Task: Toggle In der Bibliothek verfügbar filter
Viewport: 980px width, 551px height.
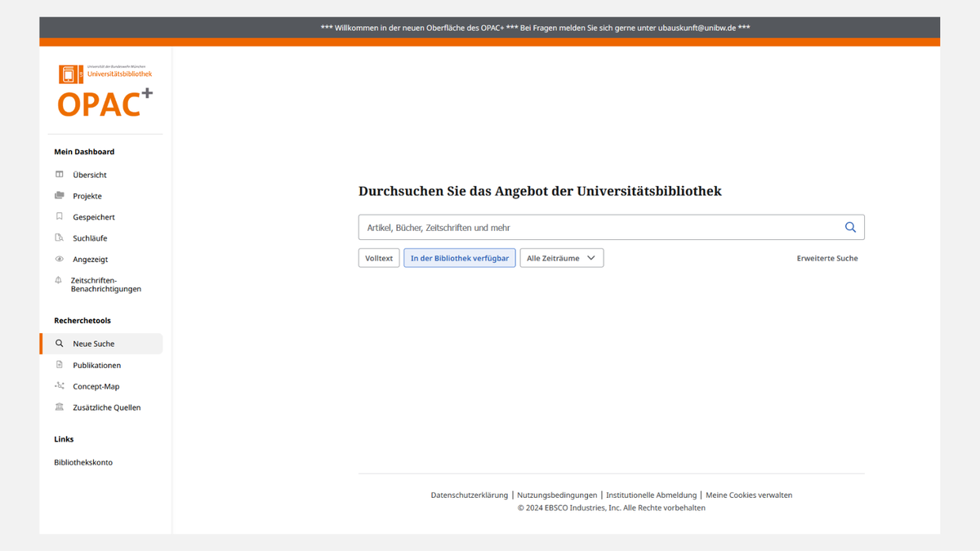Action: [x=460, y=258]
